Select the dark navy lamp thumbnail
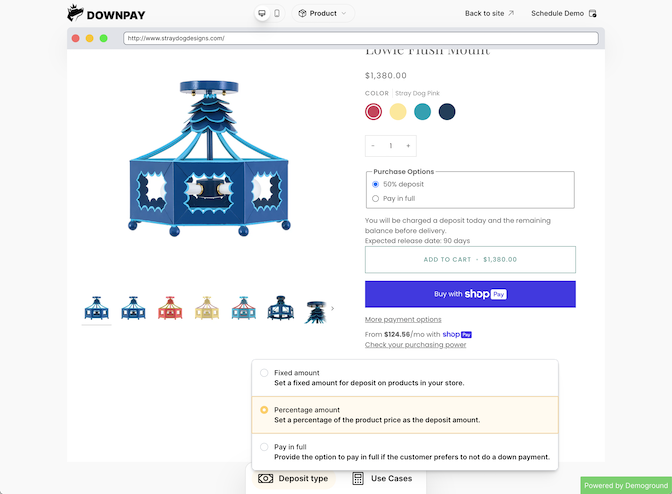Viewport: 672px width, 494px height. click(x=280, y=308)
